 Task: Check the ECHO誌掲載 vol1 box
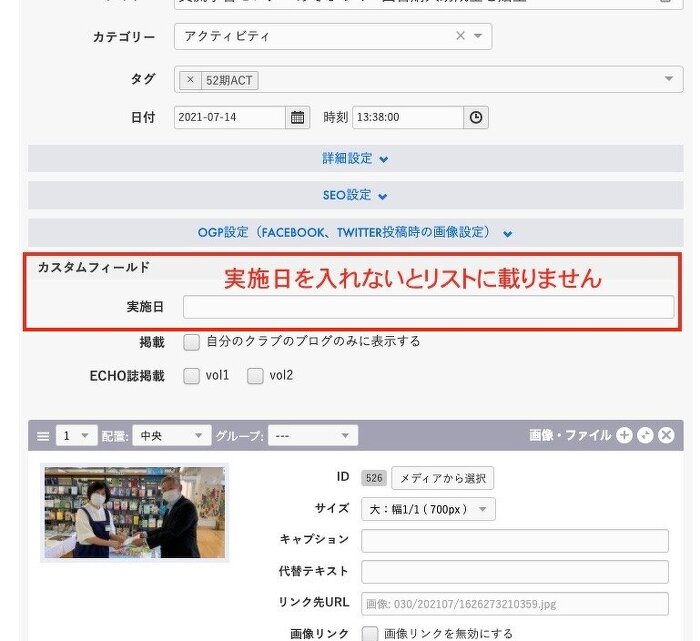191,376
